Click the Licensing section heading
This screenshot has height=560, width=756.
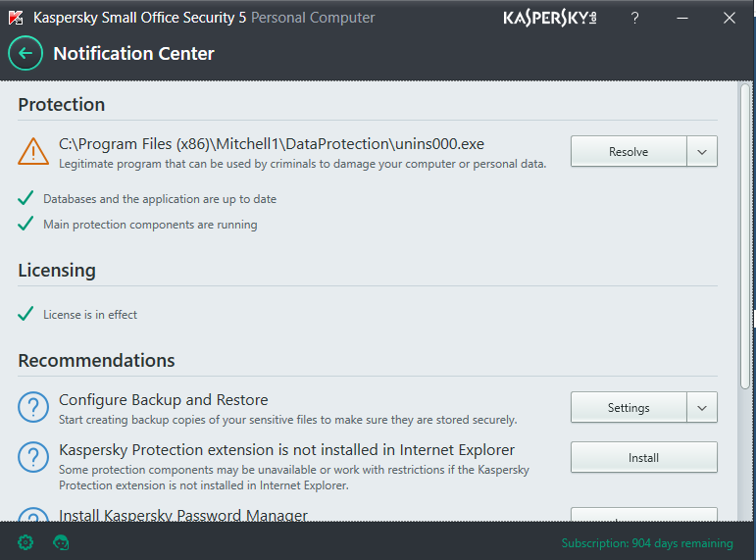(57, 271)
